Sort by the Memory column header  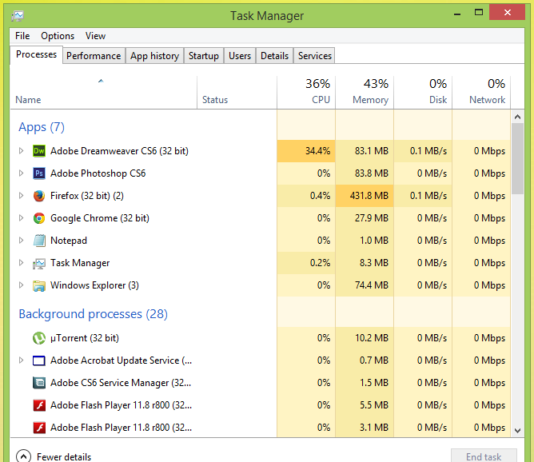pos(364,92)
